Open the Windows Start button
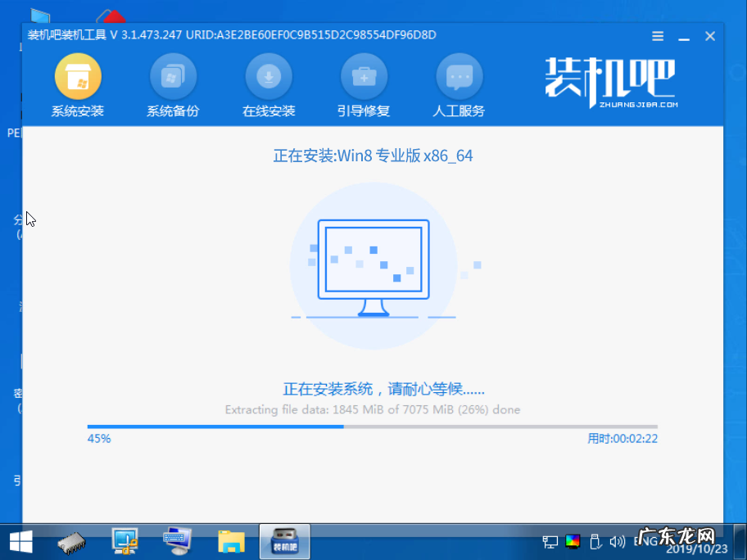Viewport: 747px width, 560px height. pyautogui.click(x=20, y=541)
